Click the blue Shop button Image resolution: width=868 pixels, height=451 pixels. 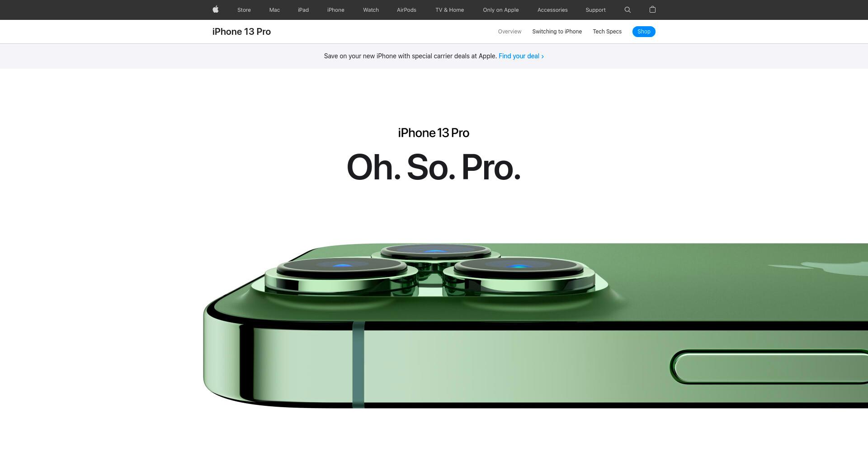644,32
